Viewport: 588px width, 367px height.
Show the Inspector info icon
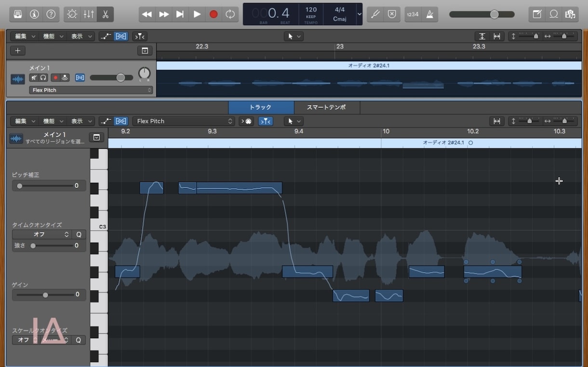(34, 14)
